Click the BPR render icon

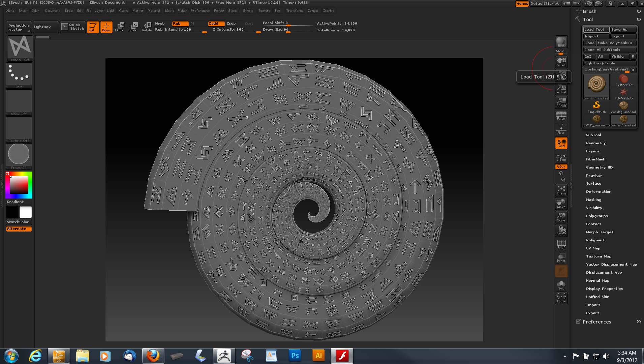[561, 42]
